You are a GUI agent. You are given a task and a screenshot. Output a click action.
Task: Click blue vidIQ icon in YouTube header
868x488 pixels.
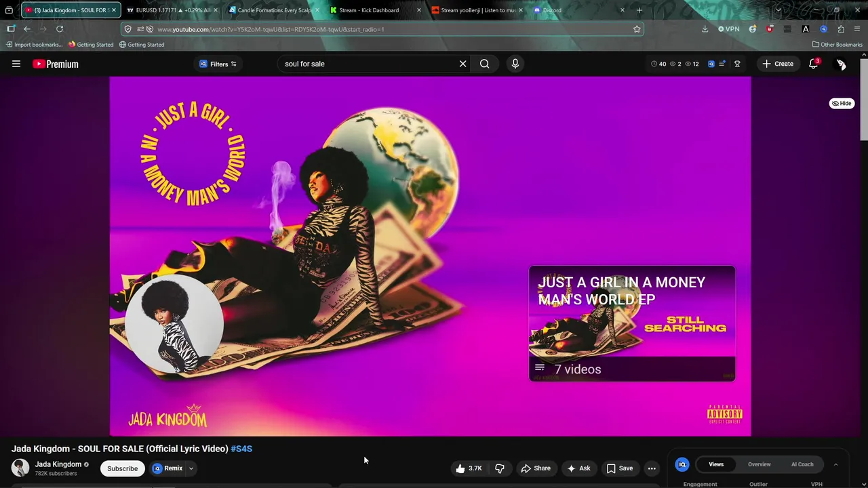tap(711, 64)
